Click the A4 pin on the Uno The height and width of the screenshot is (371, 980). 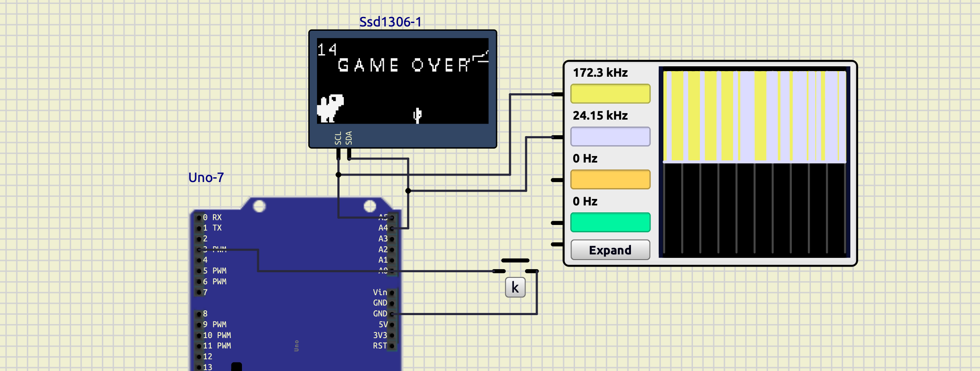(391, 228)
